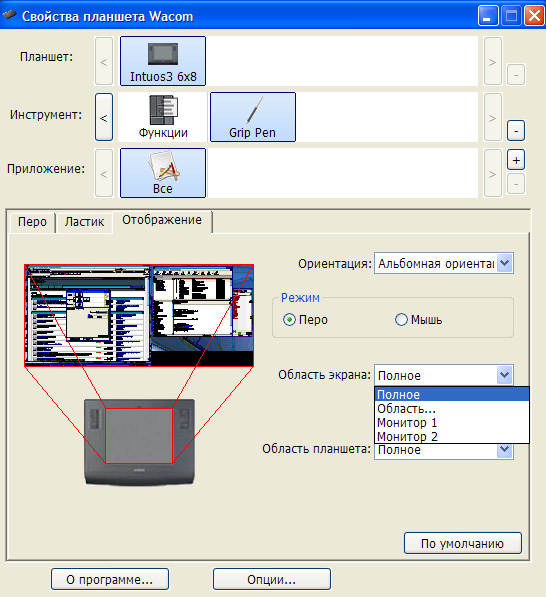The height and width of the screenshot is (597, 546).
Task: Open the Ориентация dropdown
Action: point(444,263)
